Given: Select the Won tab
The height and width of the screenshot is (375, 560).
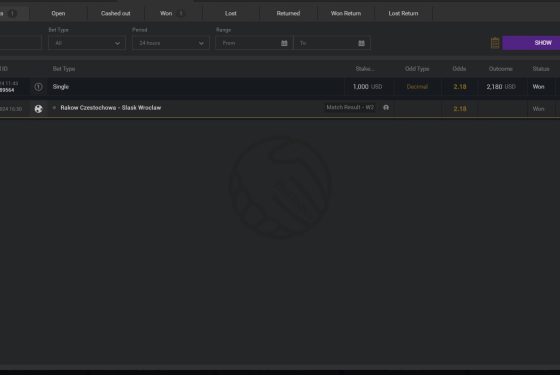Looking at the screenshot, I should click(x=172, y=14).
